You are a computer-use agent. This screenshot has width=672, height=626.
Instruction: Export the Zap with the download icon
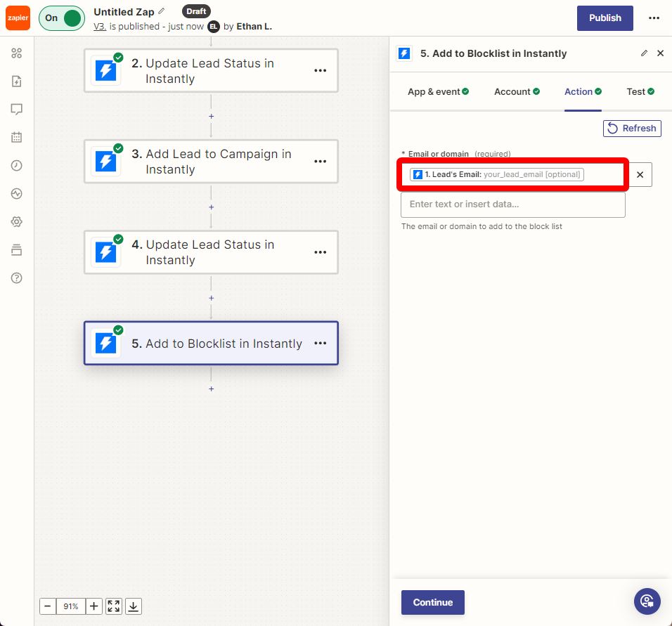pyautogui.click(x=134, y=606)
